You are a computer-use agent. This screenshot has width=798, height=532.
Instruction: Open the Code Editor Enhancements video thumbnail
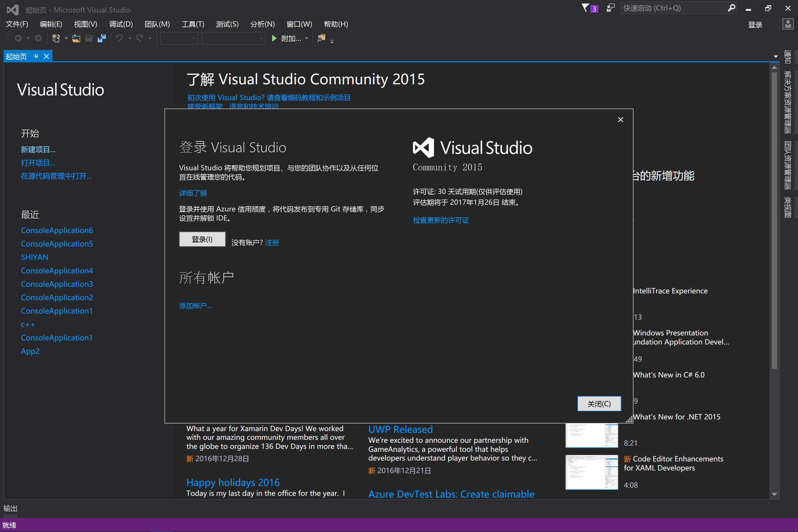pyautogui.click(x=591, y=472)
